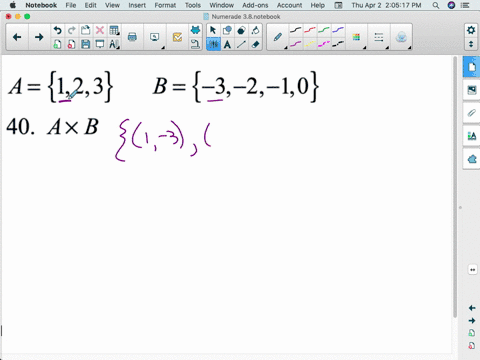This screenshot has height=360, width=480.
Task: Open the Response assessment icon
Action: tap(177, 37)
